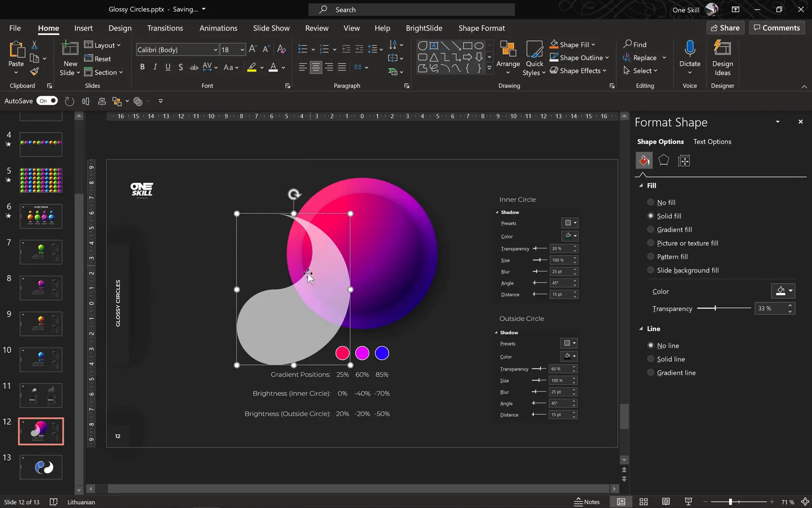Image resolution: width=812 pixels, height=508 pixels.
Task: Enable Solid line under Line options
Action: (x=651, y=359)
